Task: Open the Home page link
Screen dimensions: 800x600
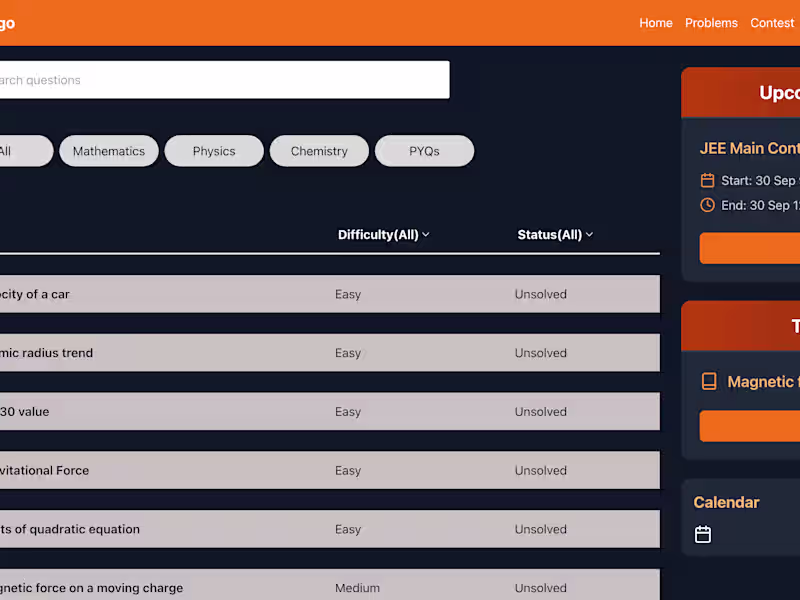Action: point(656,23)
